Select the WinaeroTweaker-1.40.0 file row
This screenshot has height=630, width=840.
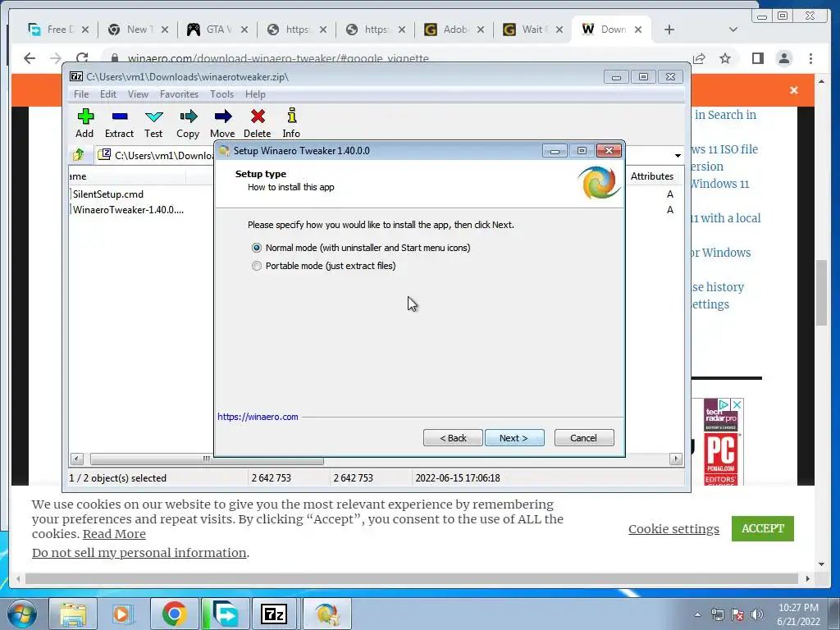128,210
